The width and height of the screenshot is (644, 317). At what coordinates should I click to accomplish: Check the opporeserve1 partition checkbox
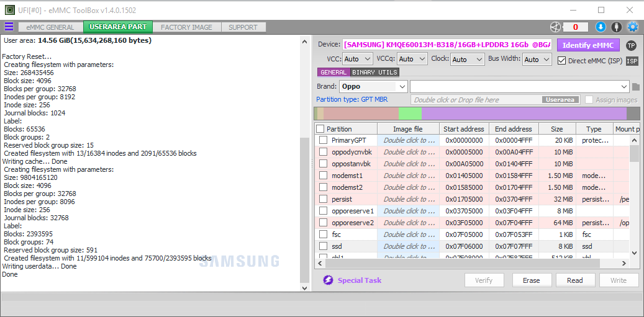point(323,211)
